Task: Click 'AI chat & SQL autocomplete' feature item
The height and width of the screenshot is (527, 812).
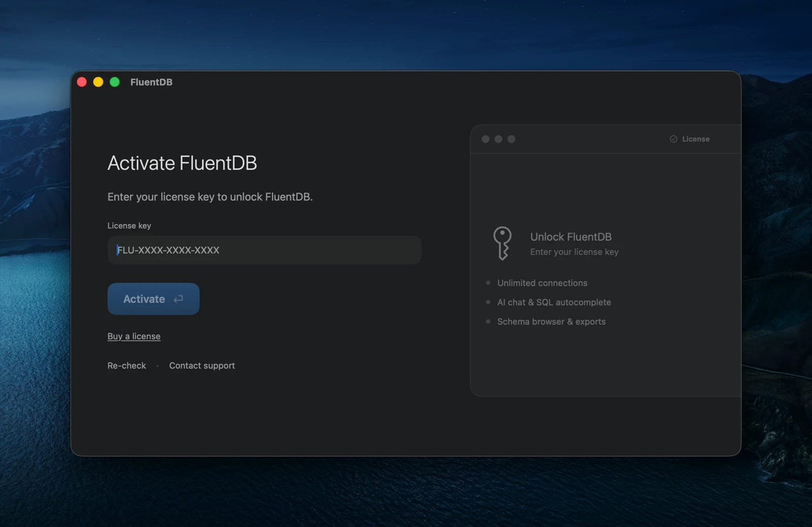Action: [554, 302]
